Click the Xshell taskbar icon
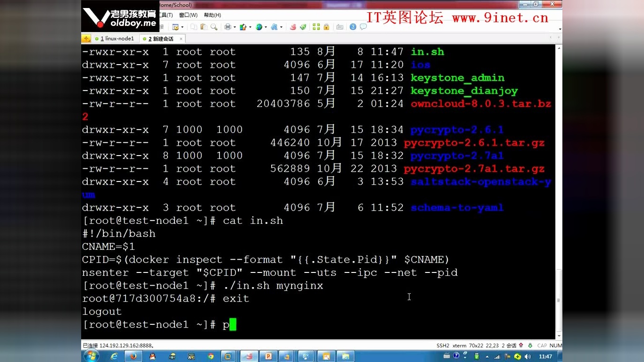Image resolution: width=644 pixels, height=362 pixels. click(249, 356)
